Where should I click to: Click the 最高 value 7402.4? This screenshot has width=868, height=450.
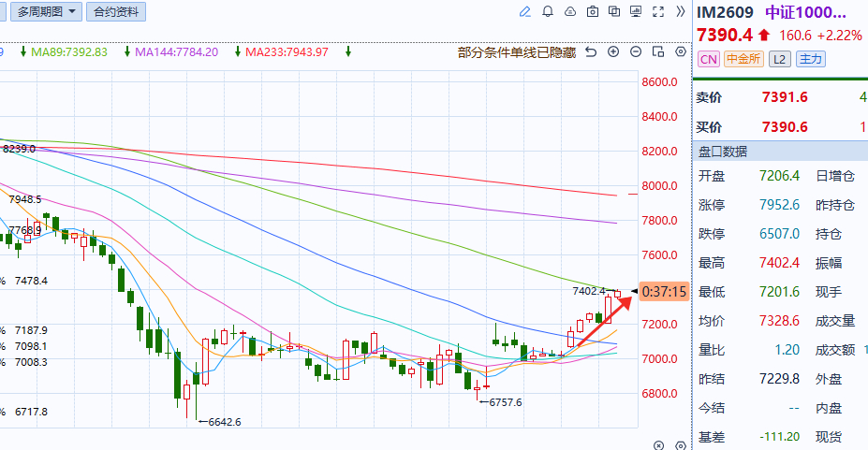pos(779,263)
